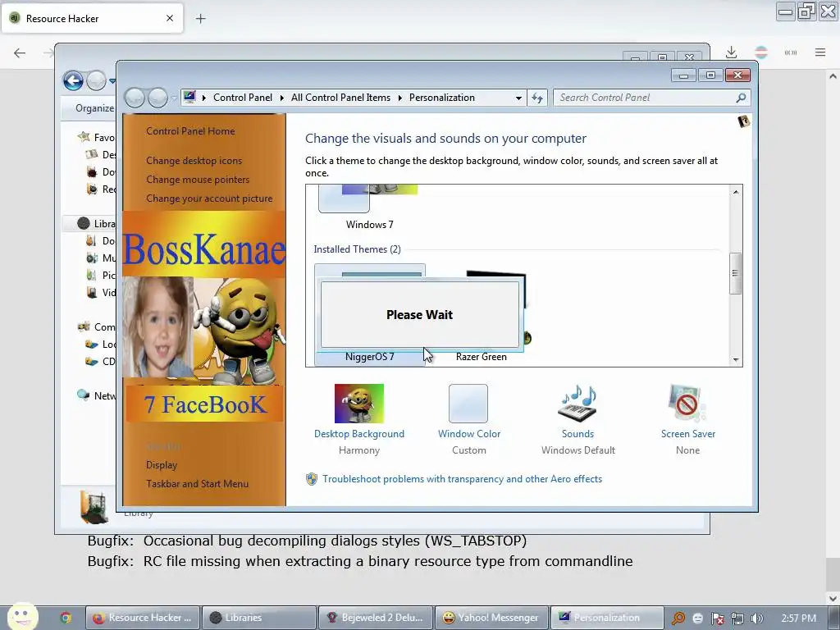Click the magnifier tray icon
This screenshot has width=840, height=630.
click(678, 619)
